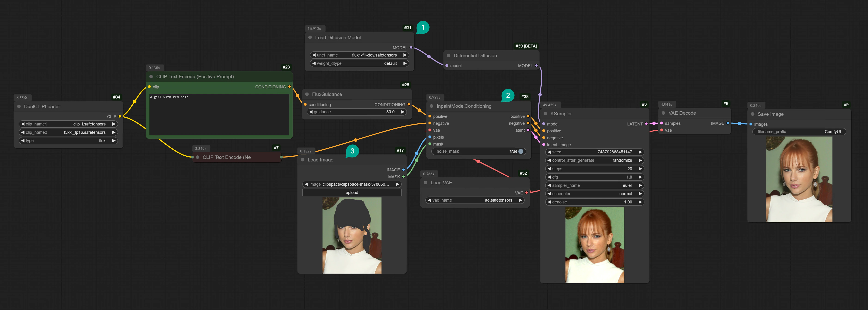Click the DualCLIPLoader collapse dot

tap(19, 106)
